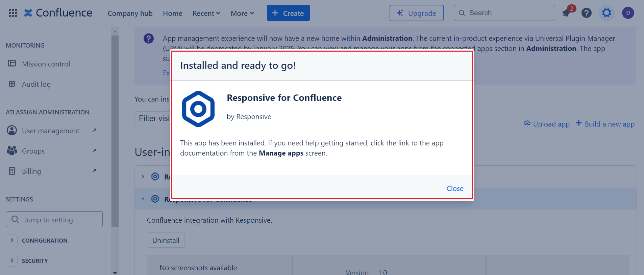The height and width of the screenshot is (275, 644).
Task: Open Groups in sidebar
Action: pos(33,151)
